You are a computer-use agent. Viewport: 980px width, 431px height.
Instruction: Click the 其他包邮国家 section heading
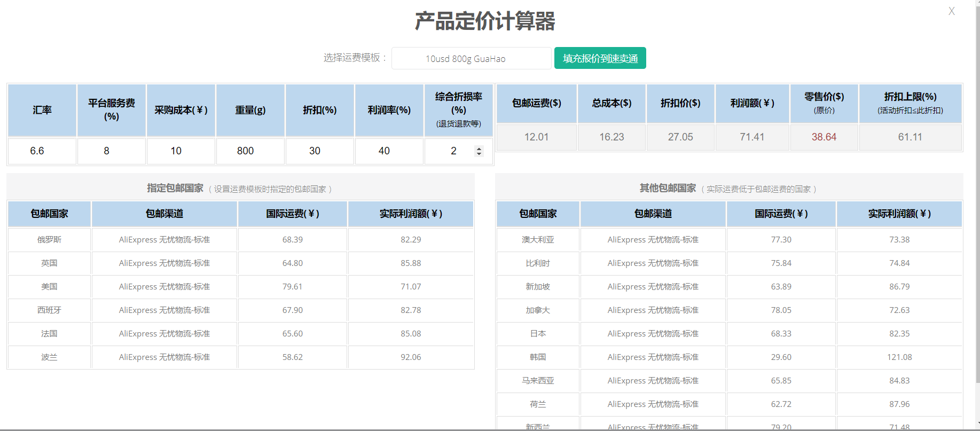click(668, 188)
